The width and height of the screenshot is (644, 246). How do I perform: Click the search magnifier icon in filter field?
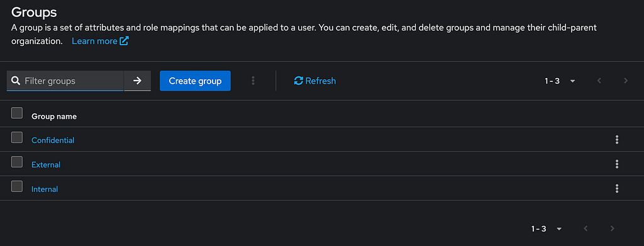click(x=16, y=81)
